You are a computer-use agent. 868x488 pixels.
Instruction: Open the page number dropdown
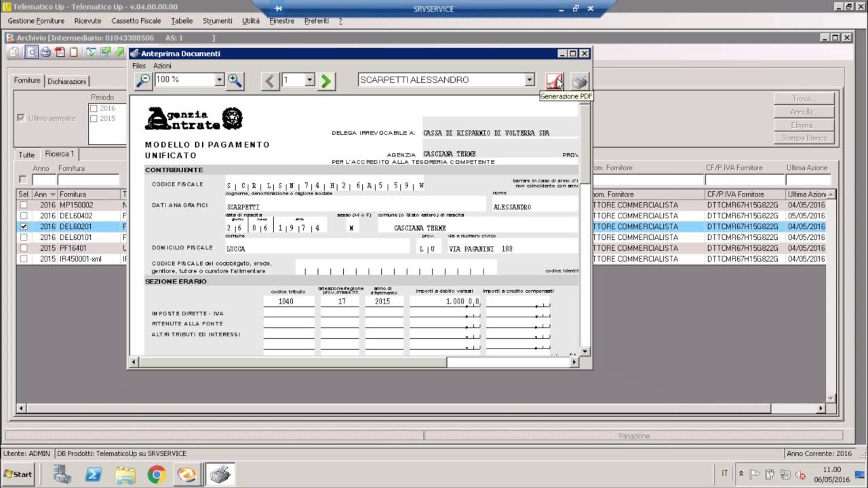(310, 80)
